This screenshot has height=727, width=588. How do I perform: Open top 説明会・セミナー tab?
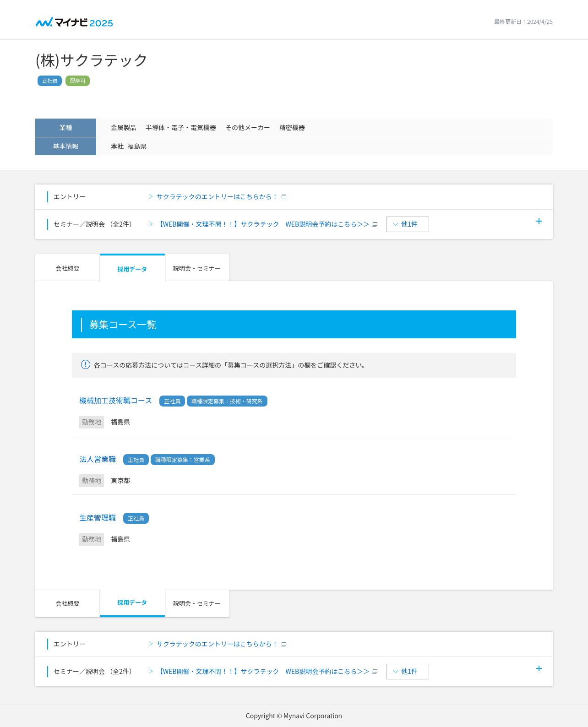pyautogui.click(x=197, y=268)
